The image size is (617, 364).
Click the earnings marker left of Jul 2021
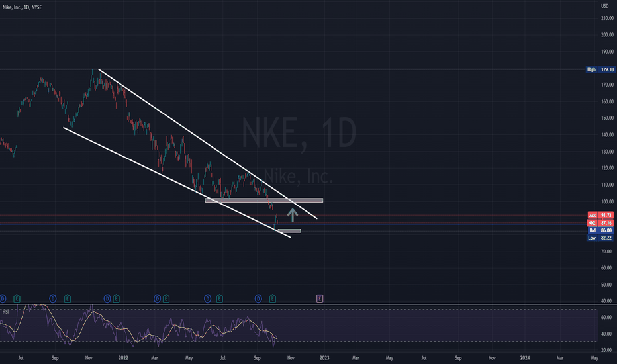point(17,298)
